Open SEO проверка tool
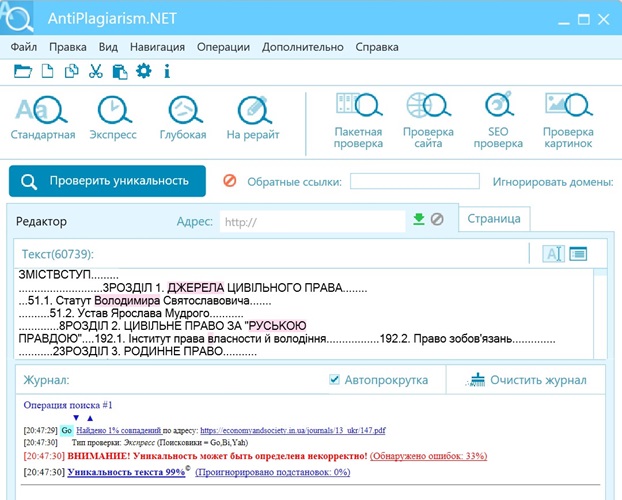 pyautogui.click(x=498, y=121)
